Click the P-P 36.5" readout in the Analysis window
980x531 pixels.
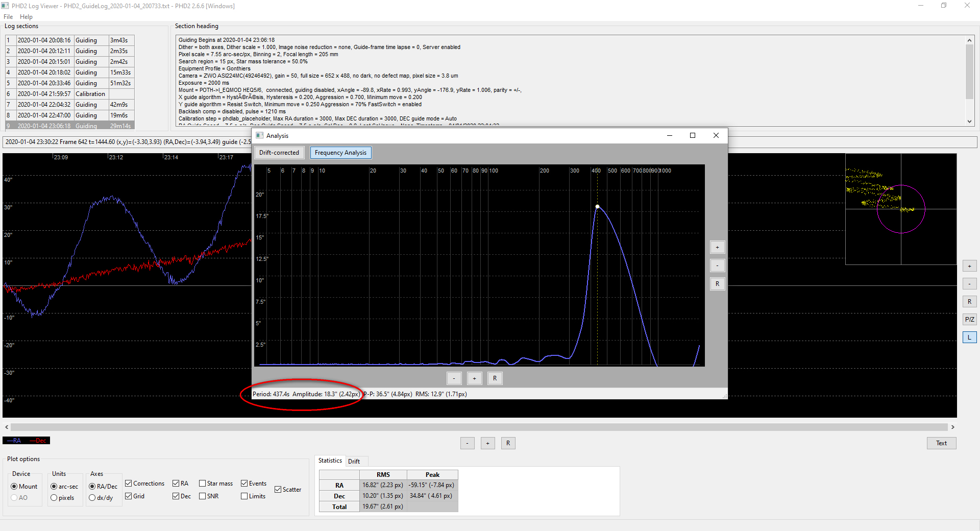click(x=388, y=394)
